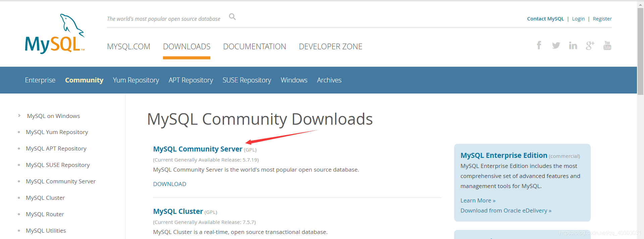The width and height of the screenshot is (644, 239).
Task: Open Yum Repository in navigation bar
Action: (136, 80)
